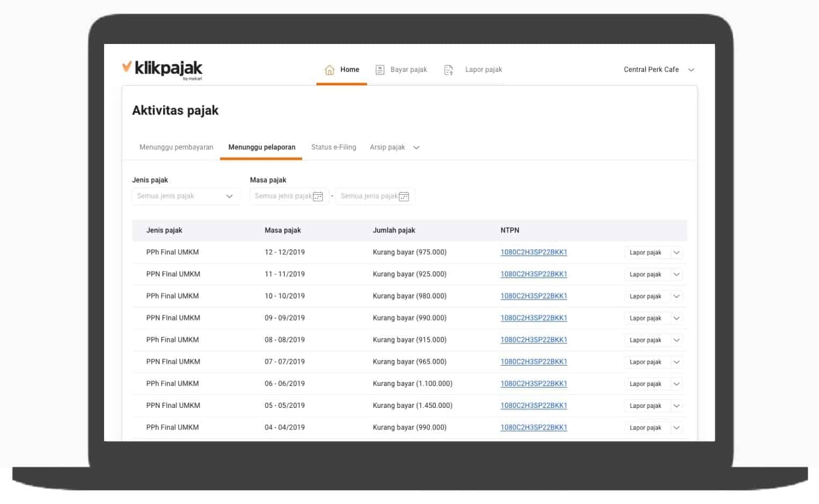Open the Bayar pajak menu

pyautogui.click(x=401, y=70)
